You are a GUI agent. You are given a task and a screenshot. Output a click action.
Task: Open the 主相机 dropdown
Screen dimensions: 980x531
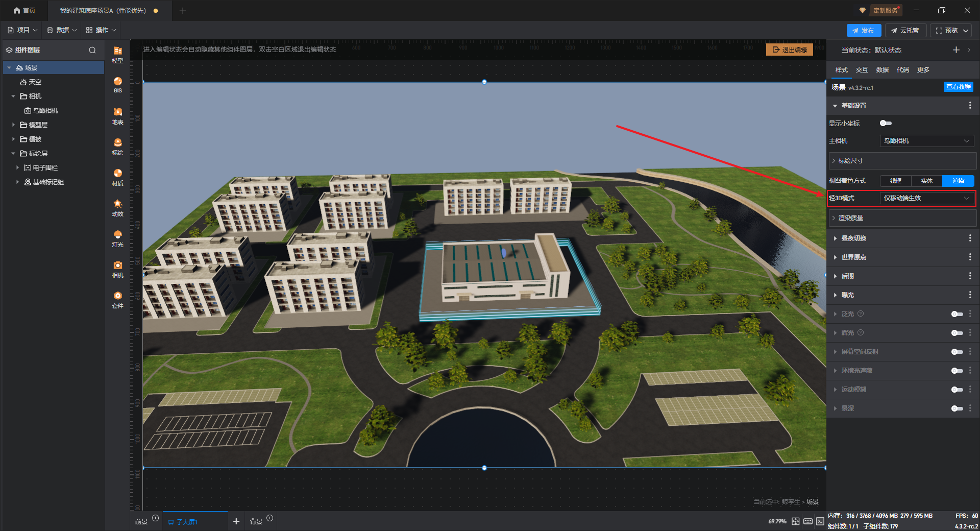[926, 141]
